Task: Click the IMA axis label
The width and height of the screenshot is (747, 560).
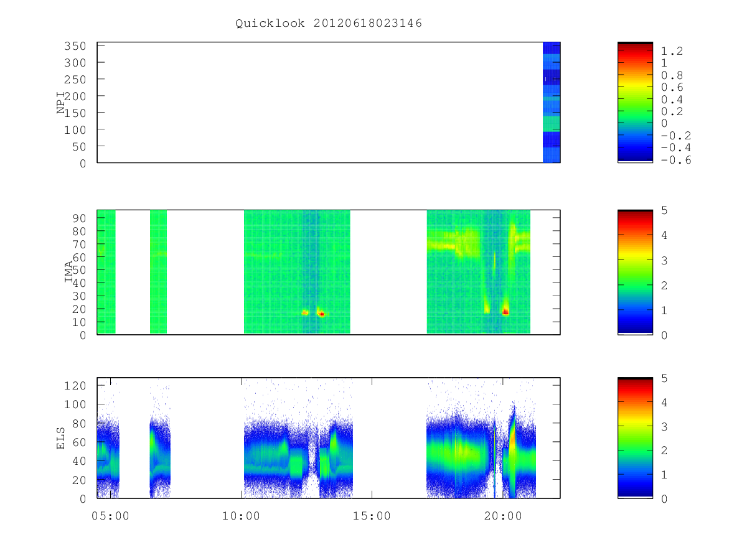Action: tap(68, 272)
